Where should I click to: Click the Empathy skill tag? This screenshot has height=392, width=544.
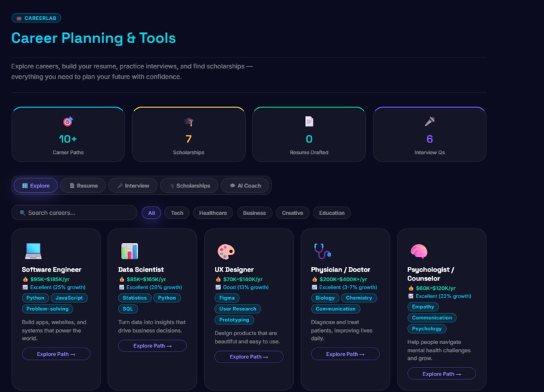pos(423,306)
